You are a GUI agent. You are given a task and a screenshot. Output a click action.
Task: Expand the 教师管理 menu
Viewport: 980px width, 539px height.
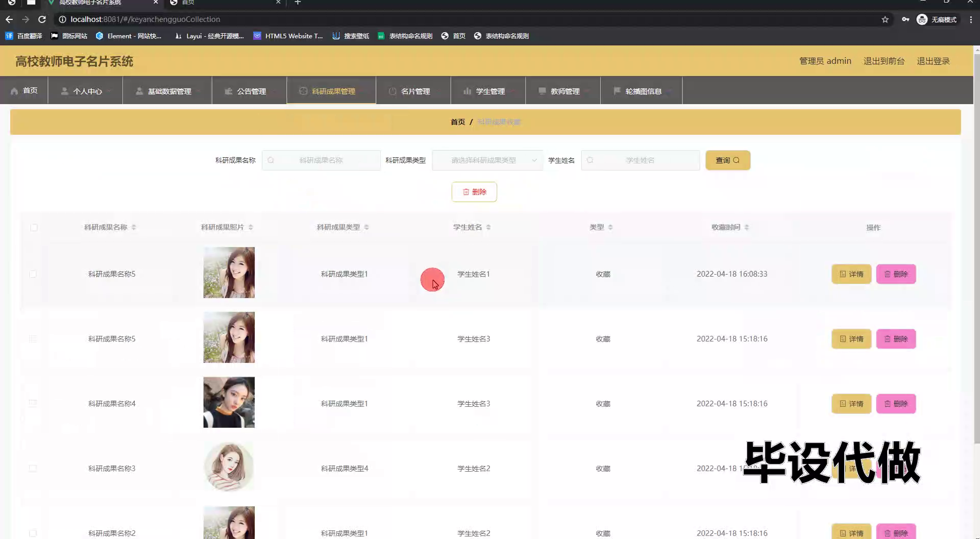pyautogui.click(x=563, y=91)
